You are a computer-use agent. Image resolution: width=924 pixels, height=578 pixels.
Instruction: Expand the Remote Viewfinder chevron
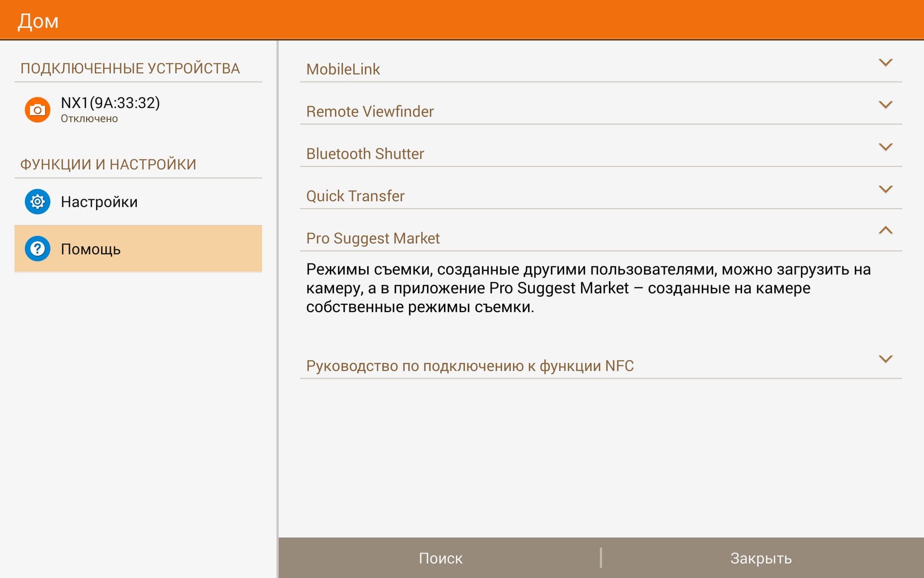885,105
